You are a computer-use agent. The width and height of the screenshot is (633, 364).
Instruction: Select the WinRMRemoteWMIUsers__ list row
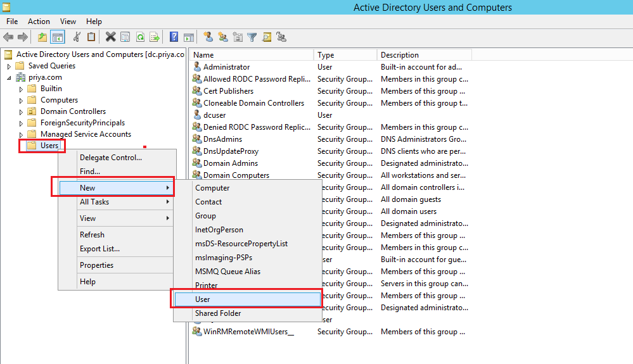(331, 332)
